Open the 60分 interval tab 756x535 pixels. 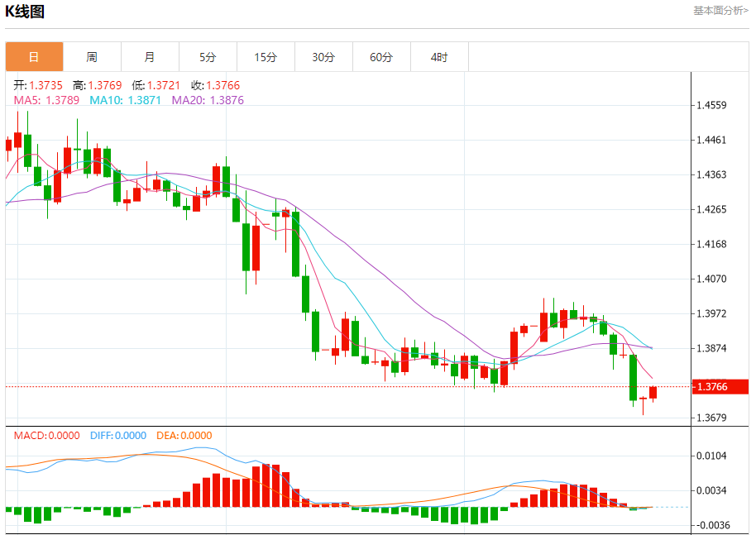tap(381, 57)
